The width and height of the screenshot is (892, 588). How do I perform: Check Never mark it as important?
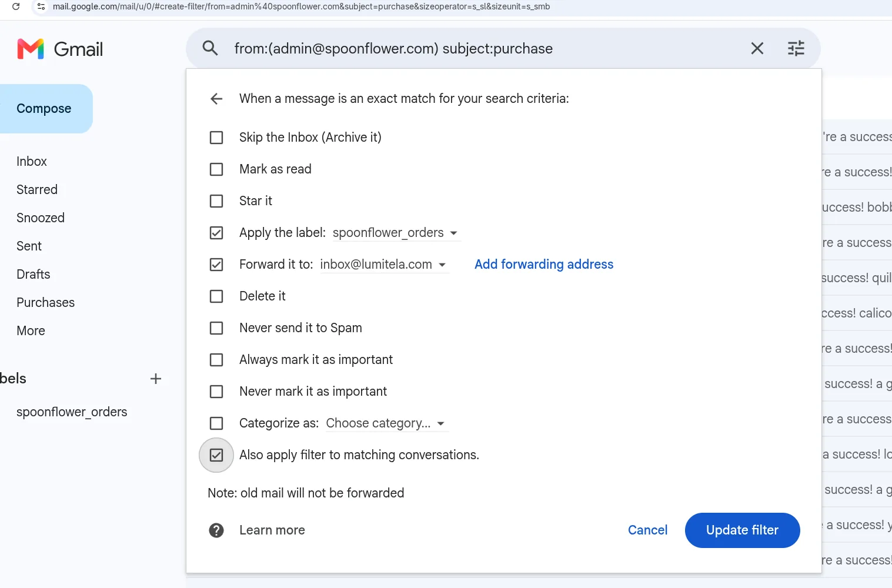(216, 392)
